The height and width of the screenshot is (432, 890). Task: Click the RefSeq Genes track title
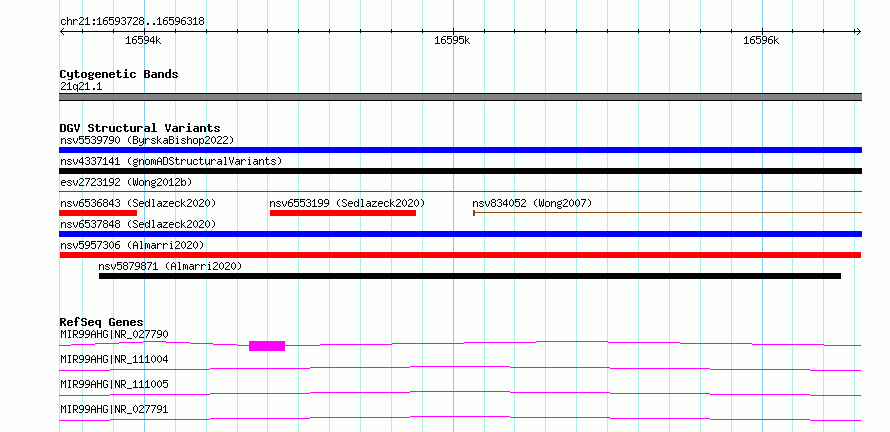pos(102,322)
